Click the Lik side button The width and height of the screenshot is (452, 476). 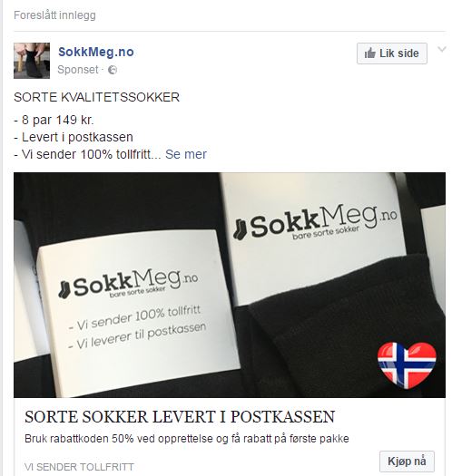(392, 53)
